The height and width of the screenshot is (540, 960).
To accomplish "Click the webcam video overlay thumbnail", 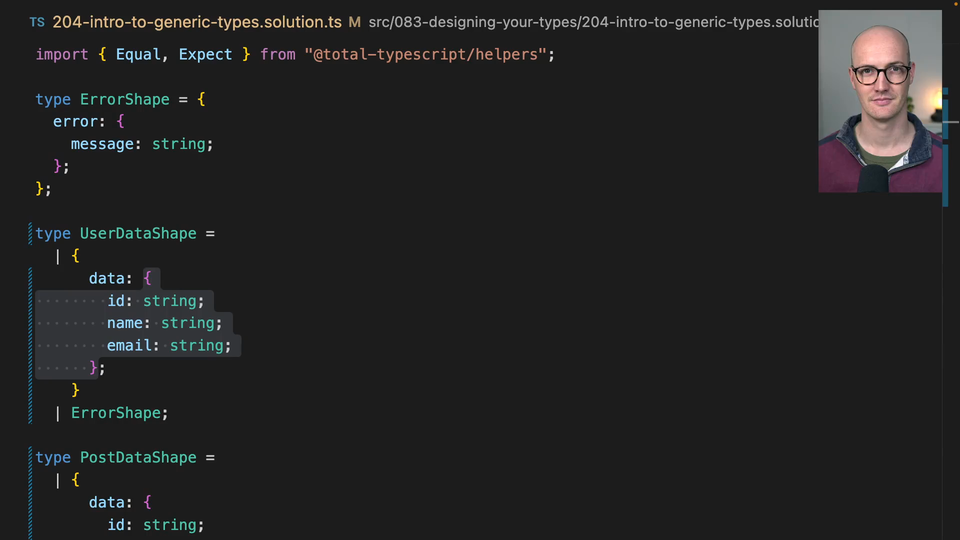I will (880, 101).
